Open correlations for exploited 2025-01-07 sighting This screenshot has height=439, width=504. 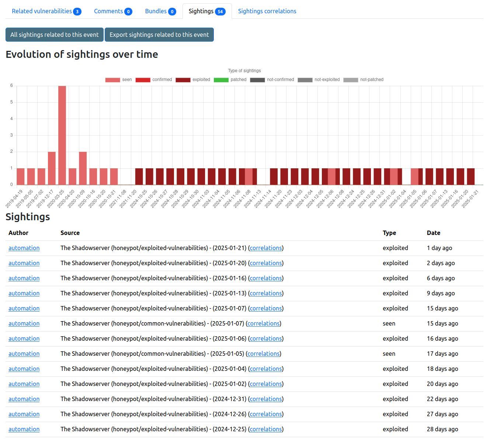point(266,308)
